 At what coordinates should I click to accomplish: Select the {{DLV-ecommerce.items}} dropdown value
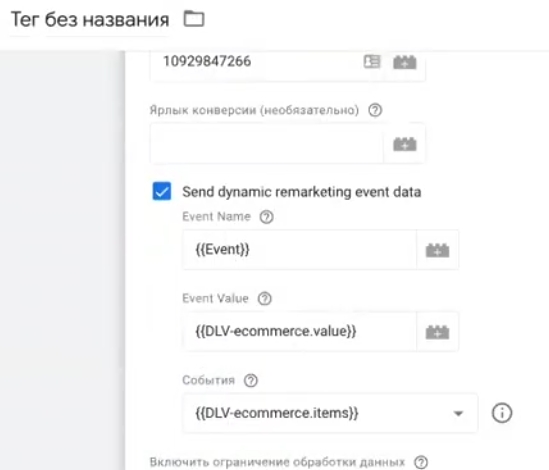coord(330,413)
